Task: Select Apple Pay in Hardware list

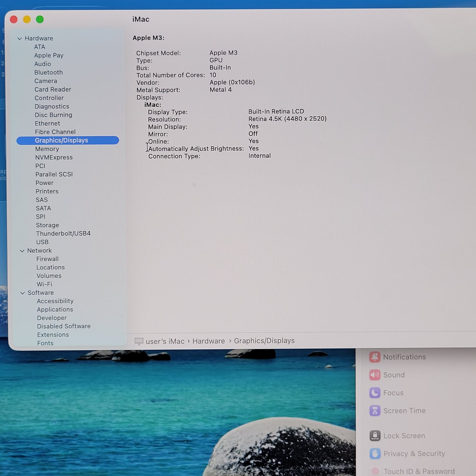Action: [x=49, y=55]
